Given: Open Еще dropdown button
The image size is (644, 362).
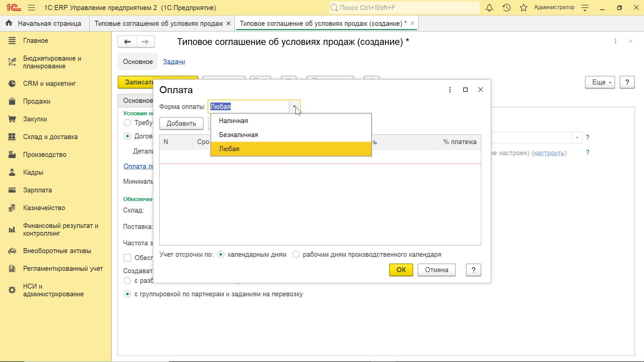Looking at the screenshot, I should point(600,82).
